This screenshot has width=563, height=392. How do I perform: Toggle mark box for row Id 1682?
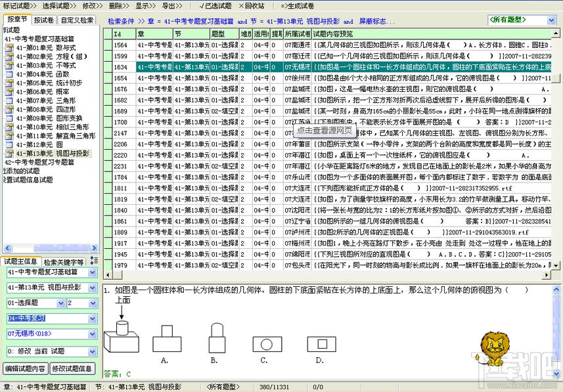tap(108, 100)
